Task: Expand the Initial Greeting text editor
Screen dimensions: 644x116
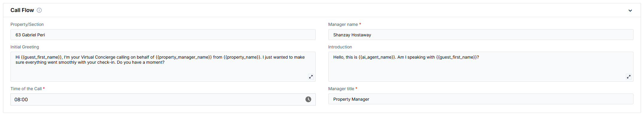Action: [x=311, y=77]
